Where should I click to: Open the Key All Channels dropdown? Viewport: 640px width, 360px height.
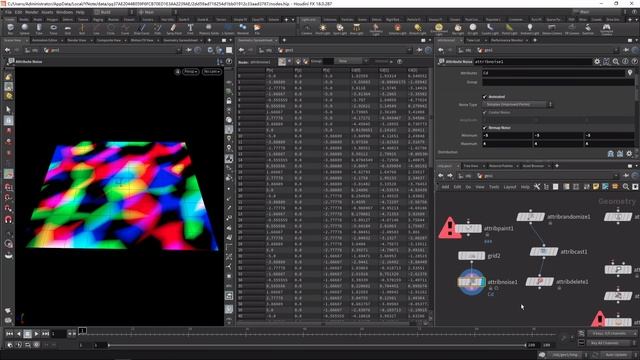[612, 343]
